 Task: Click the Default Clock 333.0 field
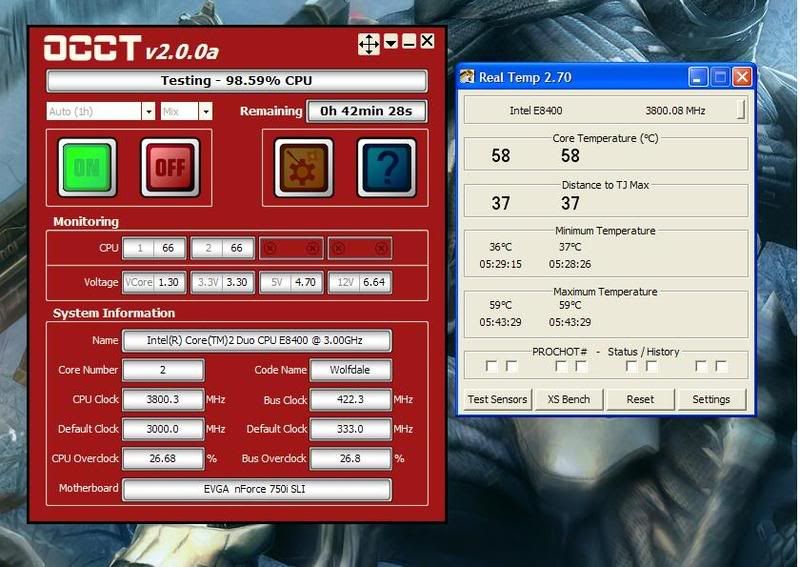coord(351,429)
